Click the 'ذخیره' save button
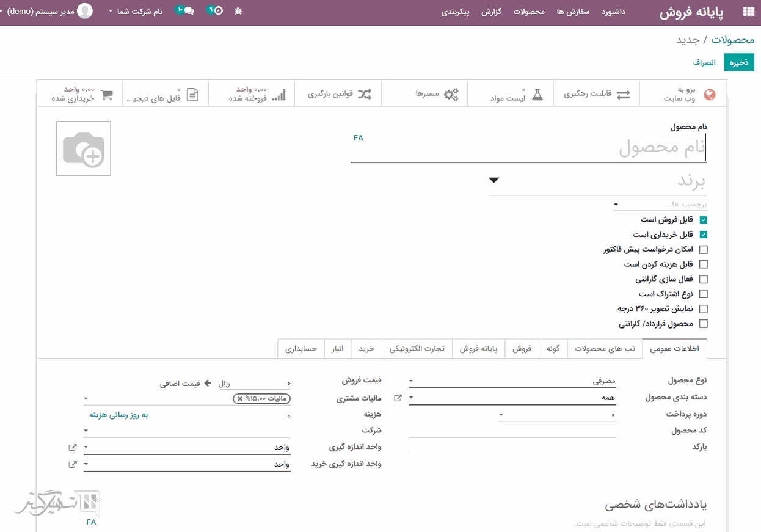This screenshot has height=532, width=761. [x=739, y=62]
